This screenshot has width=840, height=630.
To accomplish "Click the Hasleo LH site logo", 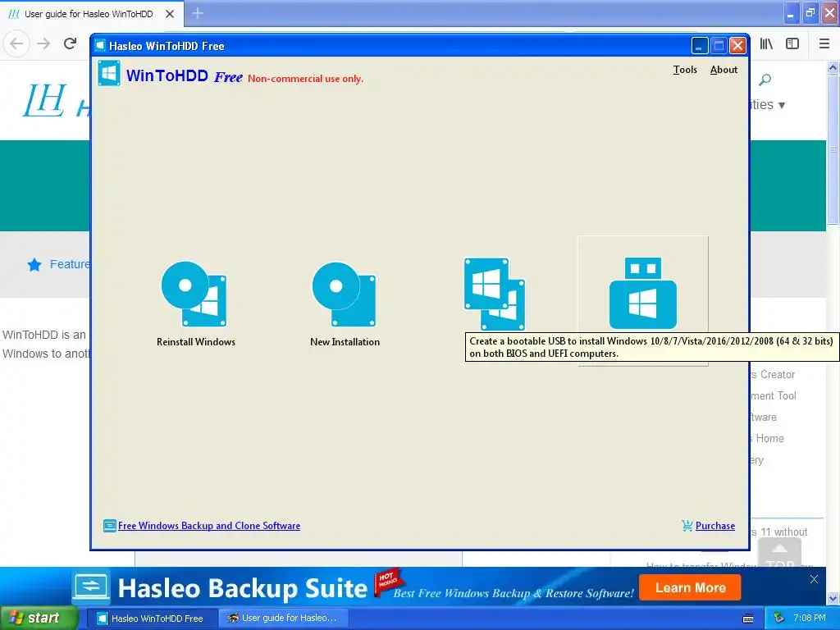I will [45, 100].
